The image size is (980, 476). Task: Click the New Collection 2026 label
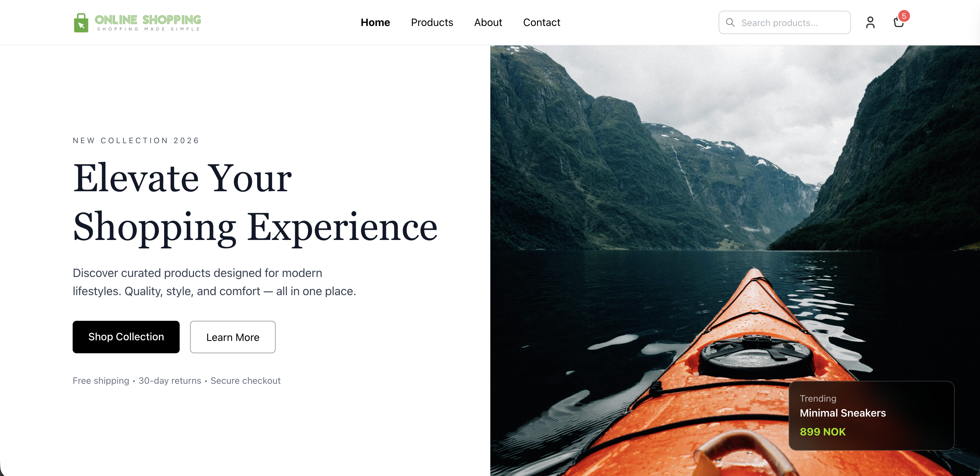(136, 141)
